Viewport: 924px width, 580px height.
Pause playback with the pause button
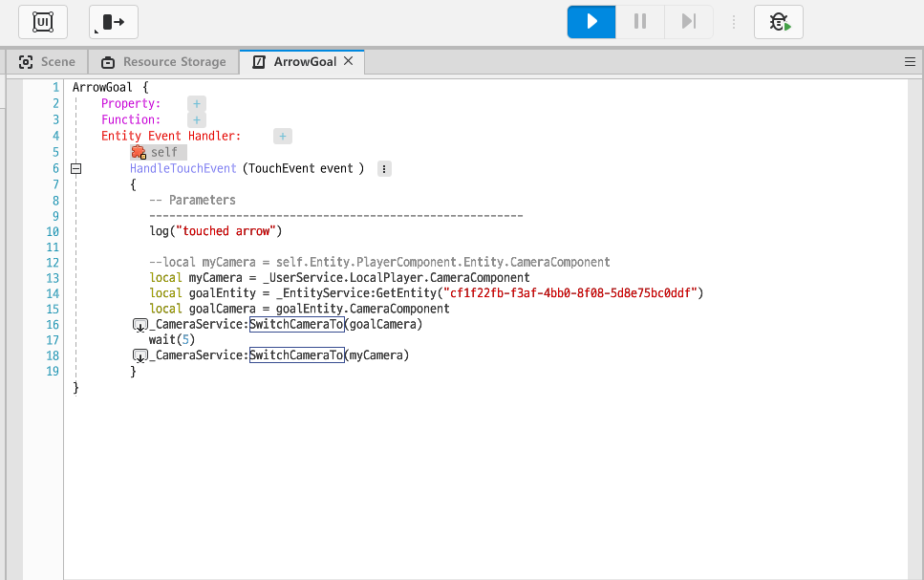(640, 22)
